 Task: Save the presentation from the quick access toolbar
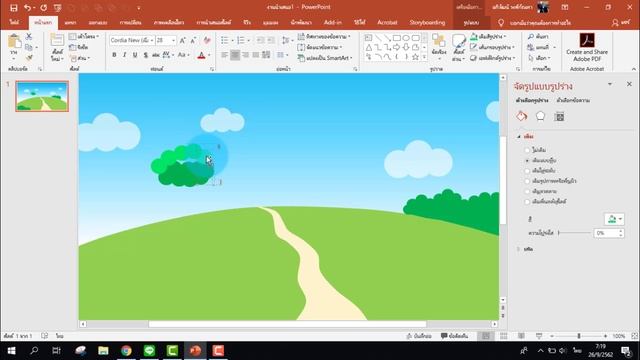point(13,7)
